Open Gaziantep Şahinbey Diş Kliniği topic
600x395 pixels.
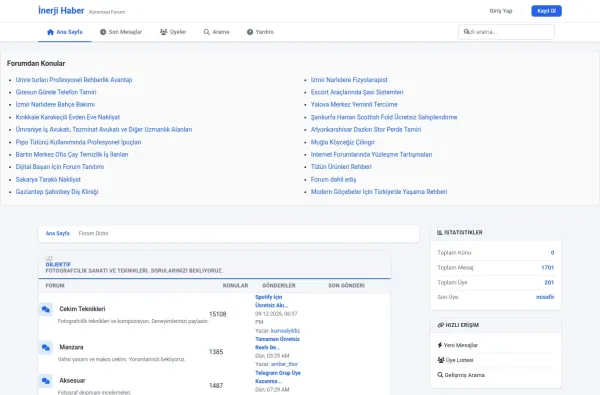(57, 192)
